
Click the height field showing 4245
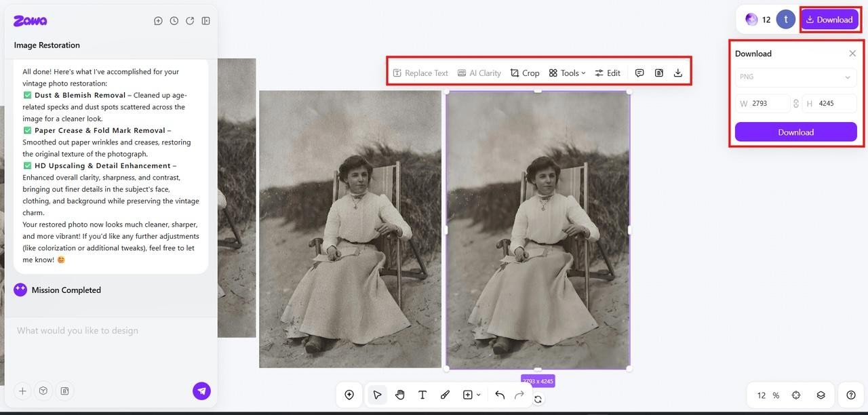tap(829, 103)
